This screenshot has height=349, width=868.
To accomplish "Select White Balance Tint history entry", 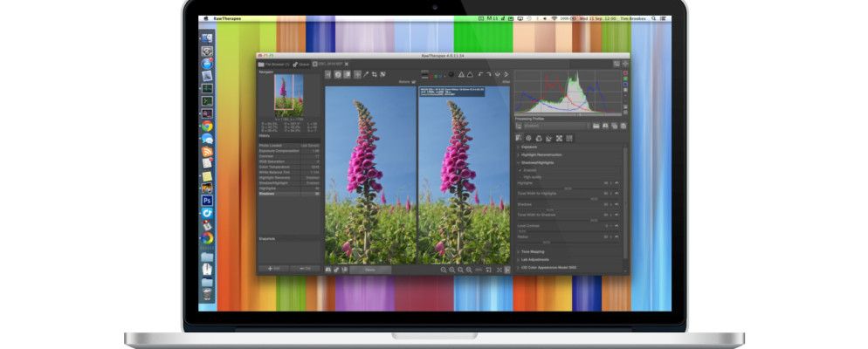I will (289, 172).
